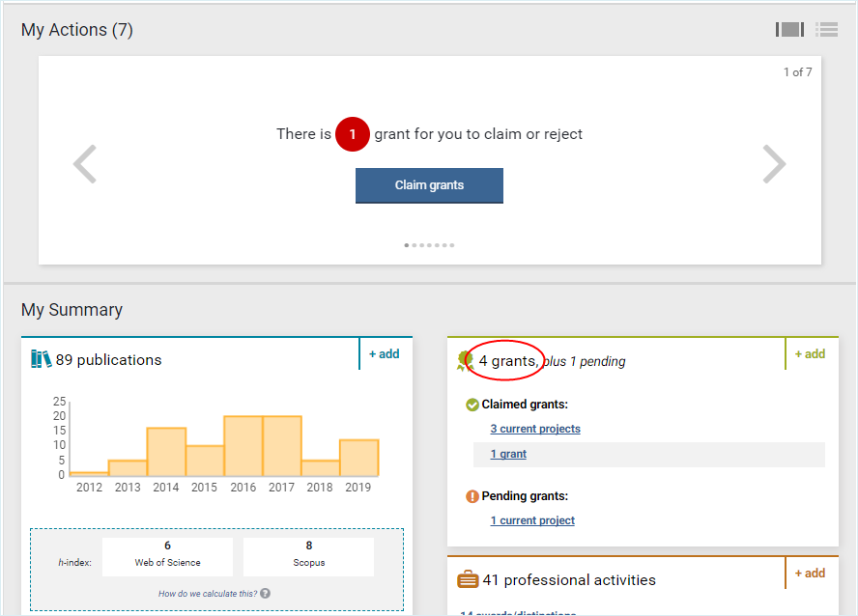This screenshot has height=616, width=858.
Task: Open How do we calculate this link
Action: [x=208, y=594]
